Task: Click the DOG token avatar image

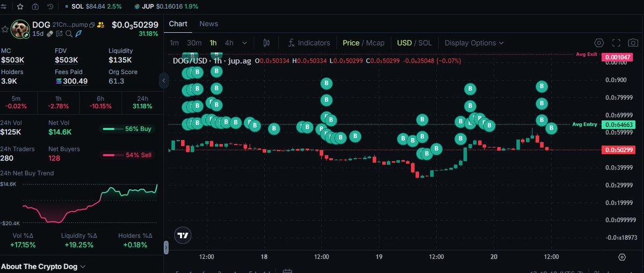Action: [x=20, y=29]
